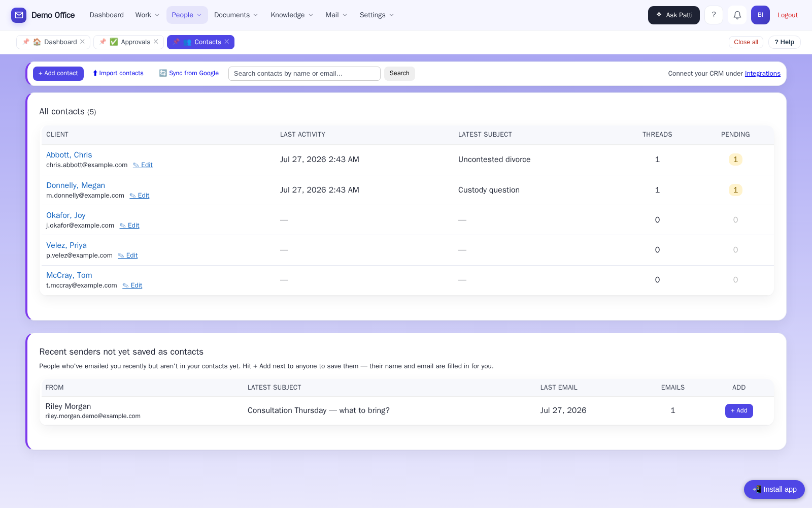This screenshot has width=812, height=508.
Task: Open the help question mark icon
Action: point(714,15)
